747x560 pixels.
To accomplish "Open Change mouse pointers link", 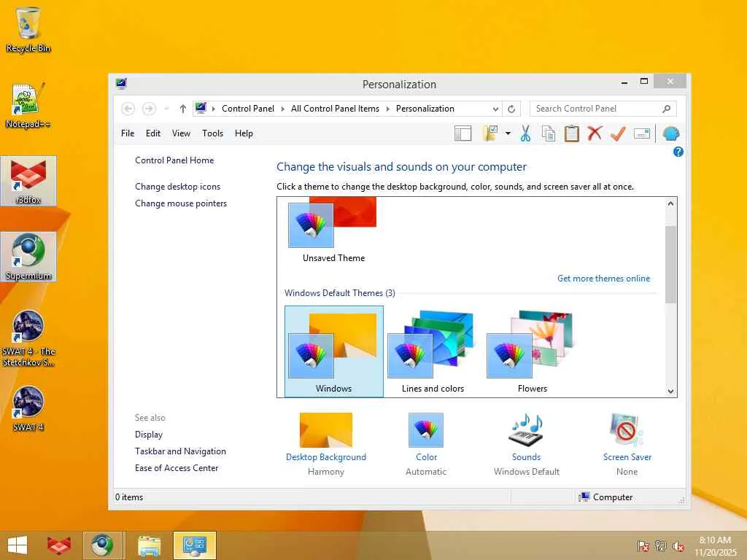I will (x=181, y=203).
